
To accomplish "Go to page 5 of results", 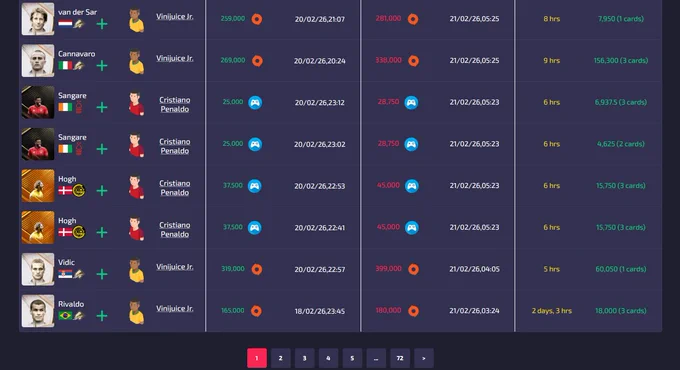I will [352, 358].
